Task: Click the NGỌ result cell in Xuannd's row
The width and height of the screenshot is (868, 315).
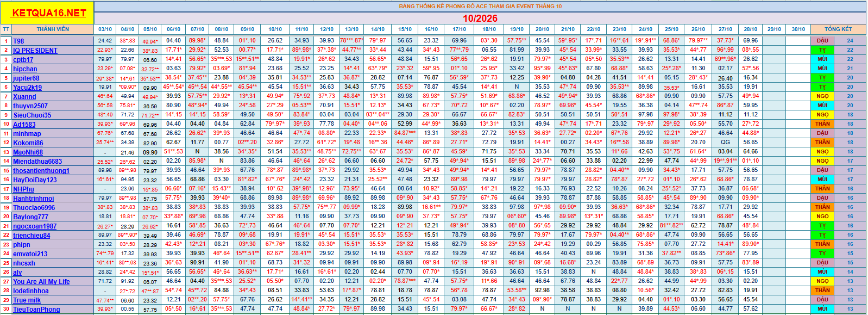Action: (x=822, y=96)
